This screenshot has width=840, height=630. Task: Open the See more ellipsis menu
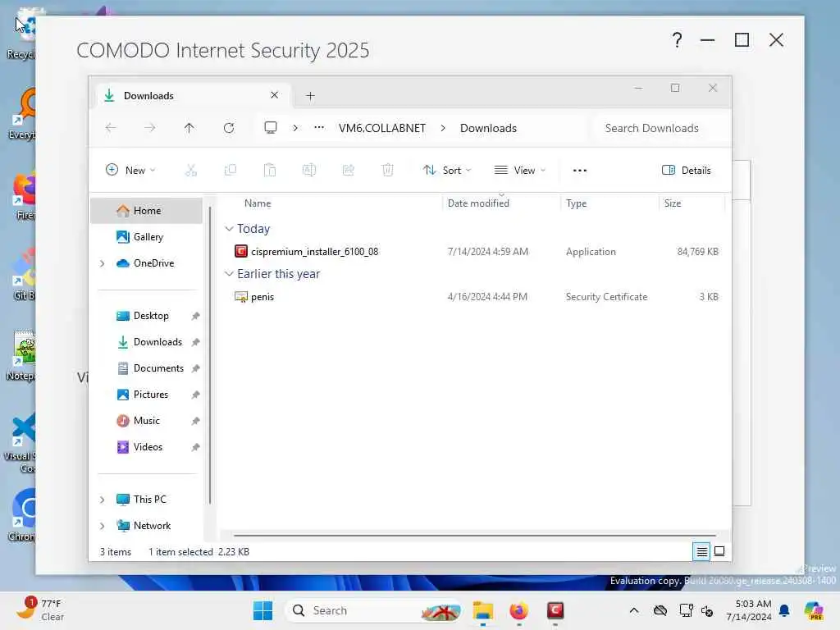click(580, 171)
